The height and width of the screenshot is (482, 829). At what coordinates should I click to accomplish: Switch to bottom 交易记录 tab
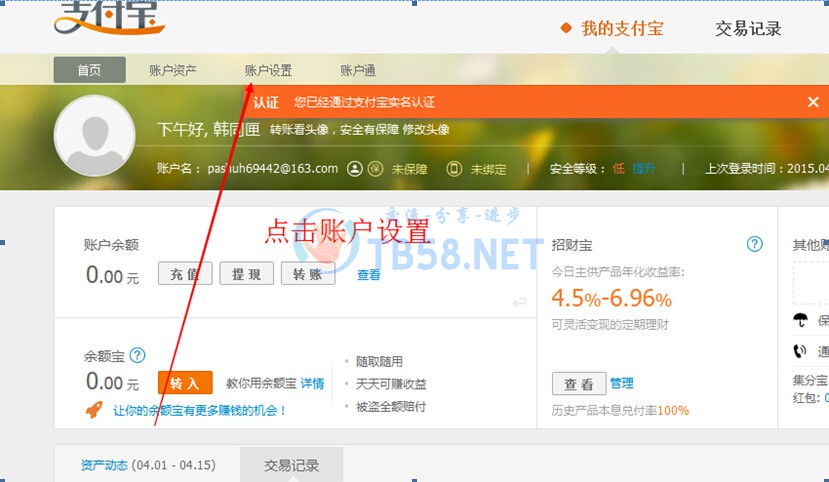(291, 465)
